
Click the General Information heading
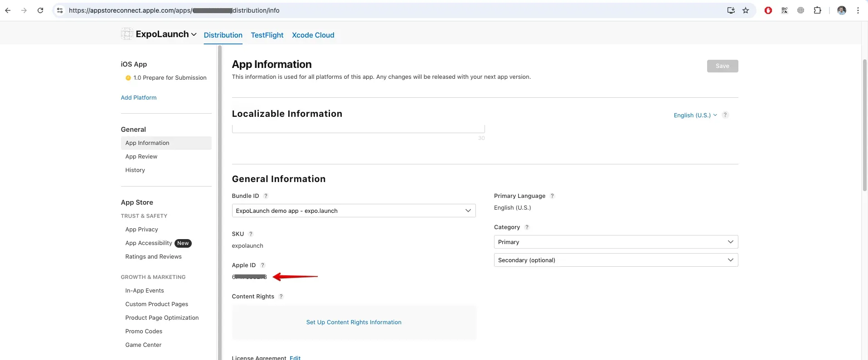(x=279, y=179)
